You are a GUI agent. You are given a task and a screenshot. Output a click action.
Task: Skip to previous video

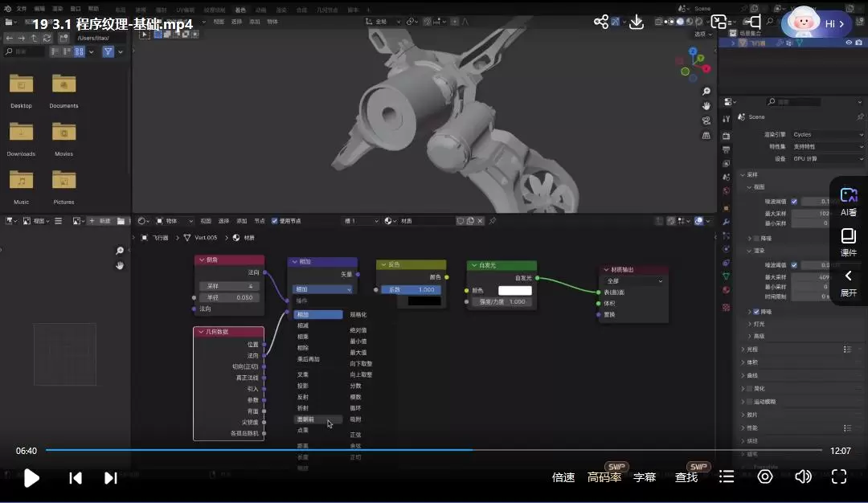(76, 478)
